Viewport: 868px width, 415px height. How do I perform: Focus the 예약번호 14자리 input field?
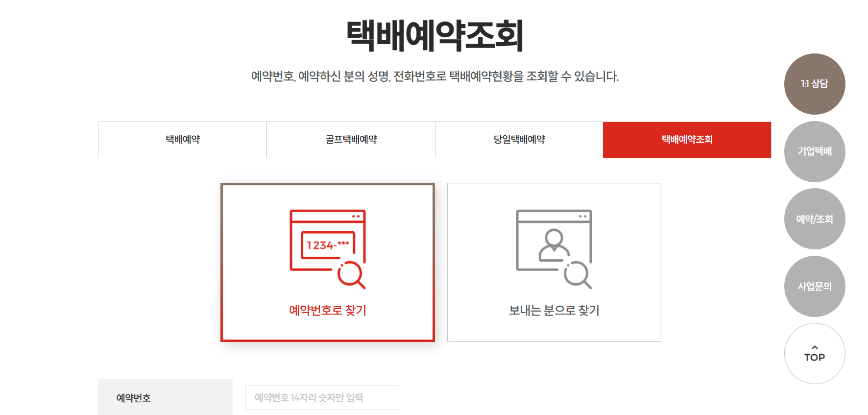(x=321, y=398)
